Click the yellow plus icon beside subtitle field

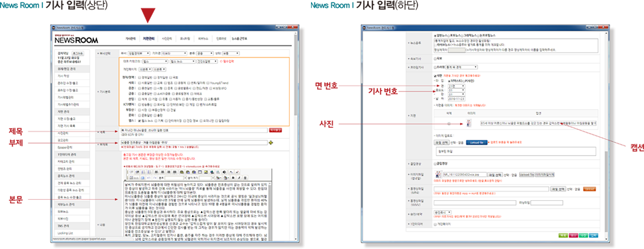(270, 143)
